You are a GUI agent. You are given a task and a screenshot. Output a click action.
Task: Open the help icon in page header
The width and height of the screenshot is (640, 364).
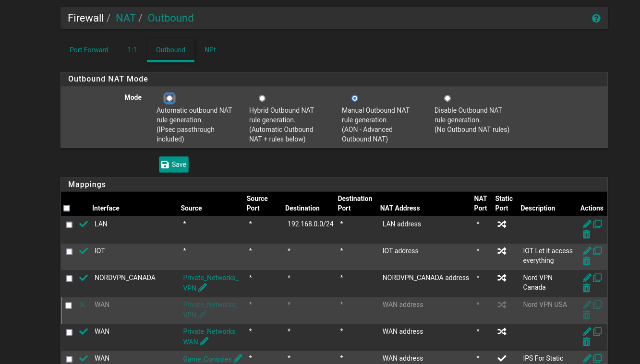tap(596, 18)
